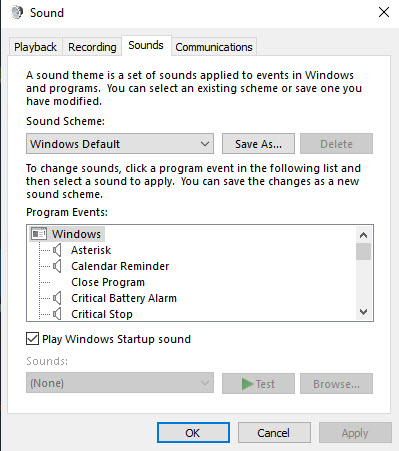Click the Program Events scroll down arrow
This screenshot has width=399, height=451.
[363, 312]
